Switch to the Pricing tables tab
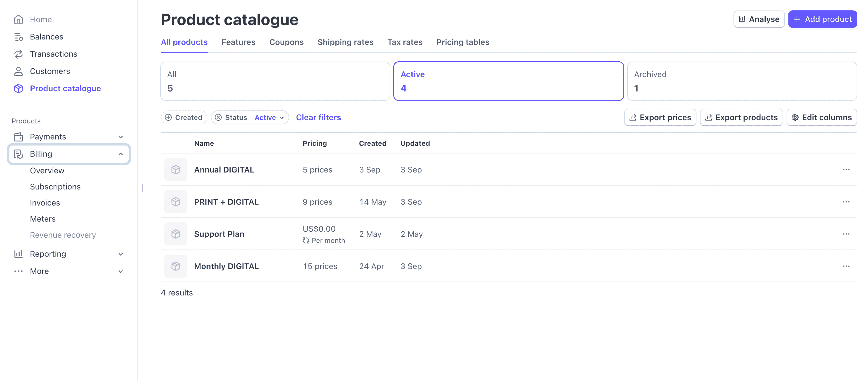The width and height of the screenshot is (868, 381). pos(463,43)
